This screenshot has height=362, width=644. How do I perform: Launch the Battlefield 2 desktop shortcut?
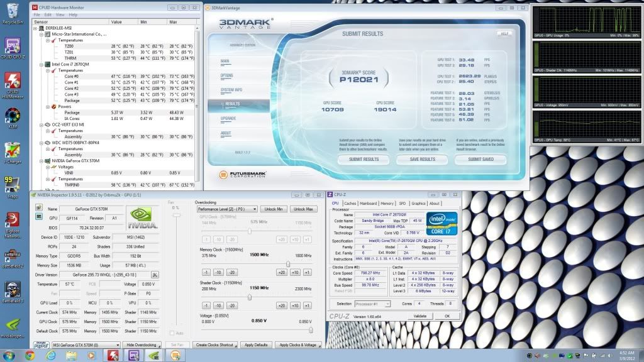(13, 258)
